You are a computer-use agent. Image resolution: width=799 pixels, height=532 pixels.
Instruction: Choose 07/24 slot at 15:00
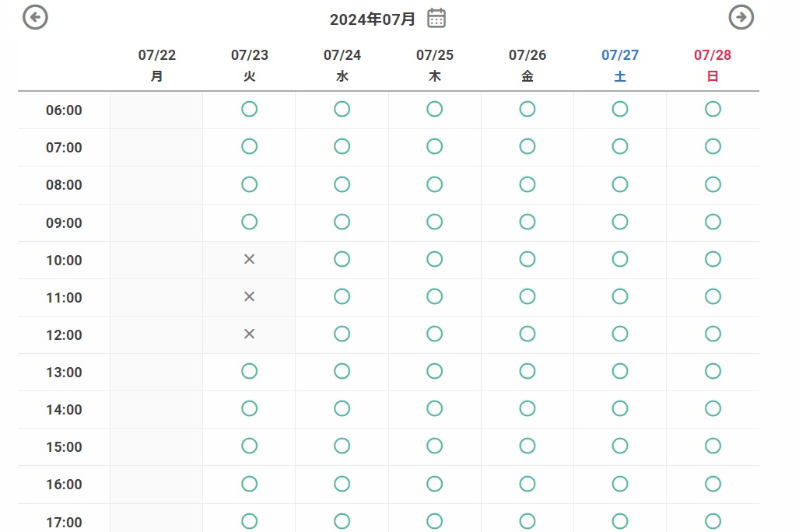(x=342, y=446)
